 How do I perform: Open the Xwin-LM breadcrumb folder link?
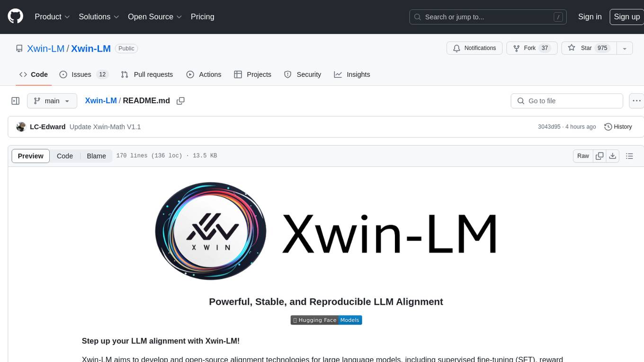coord(101,100)
